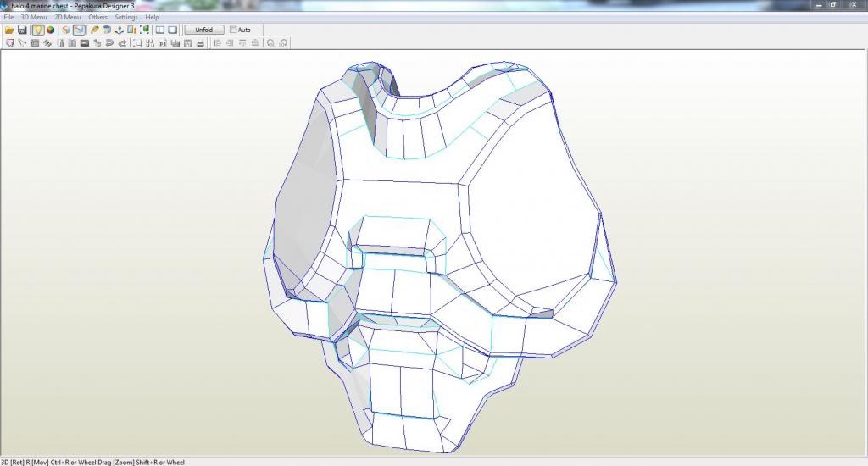The height and width of the screenshot is (466, 868).
Task: Click the double vertical flap icon
Action: pyautogui.click(x=72, y=42)
